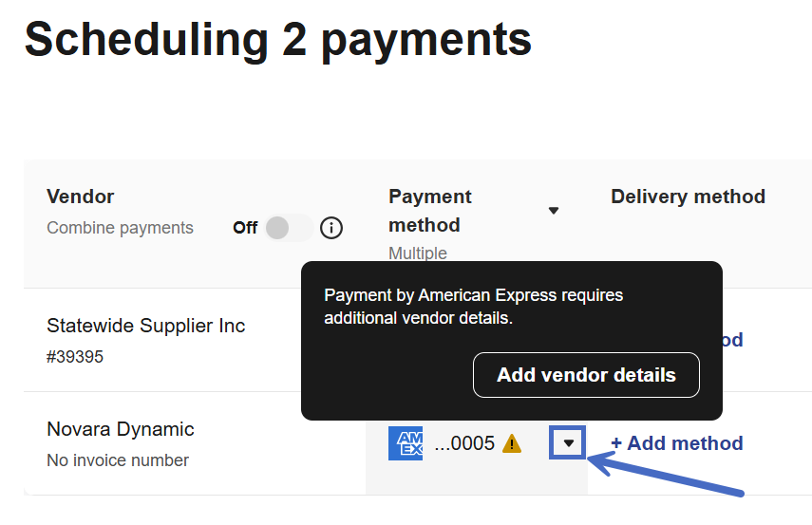Select the Novara Dynamic vendor name
812x525 pixels.
click(120, 429)
